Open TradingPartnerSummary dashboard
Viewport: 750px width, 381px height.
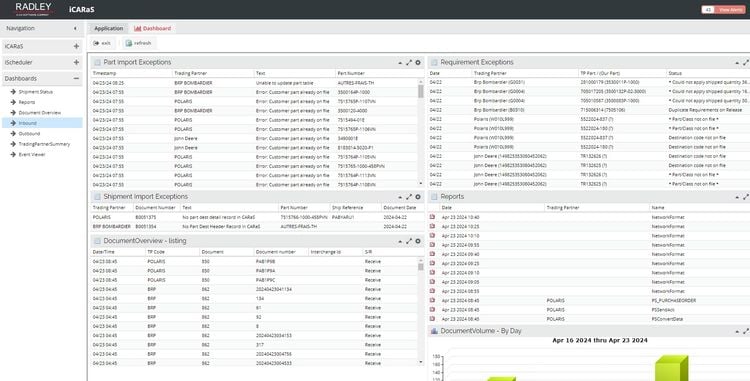44,144
